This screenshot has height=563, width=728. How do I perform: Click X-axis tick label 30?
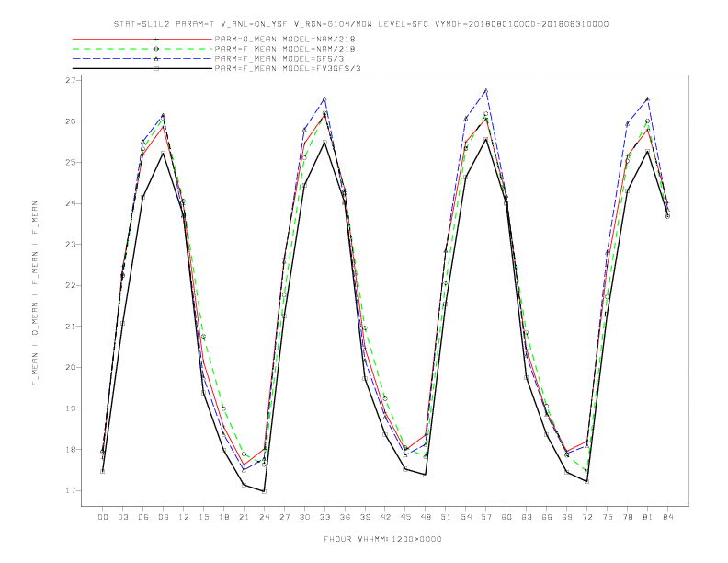tap(304, 517)
